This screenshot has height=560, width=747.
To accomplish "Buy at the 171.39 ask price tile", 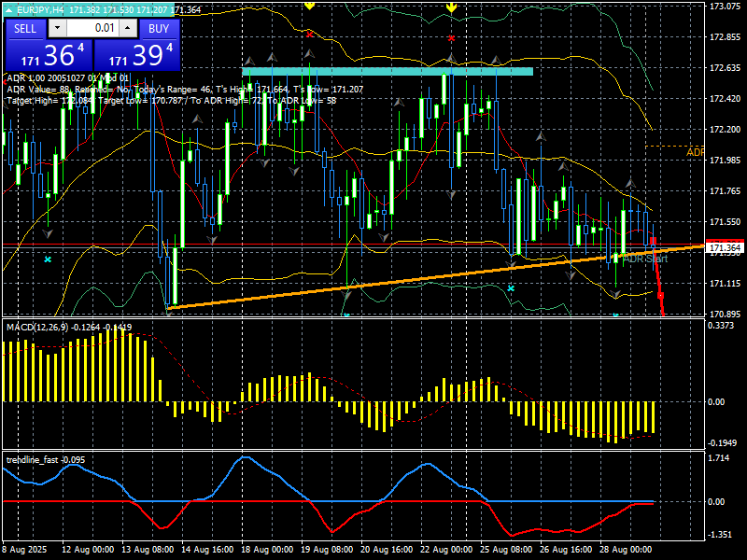I will tap(137, 55).
